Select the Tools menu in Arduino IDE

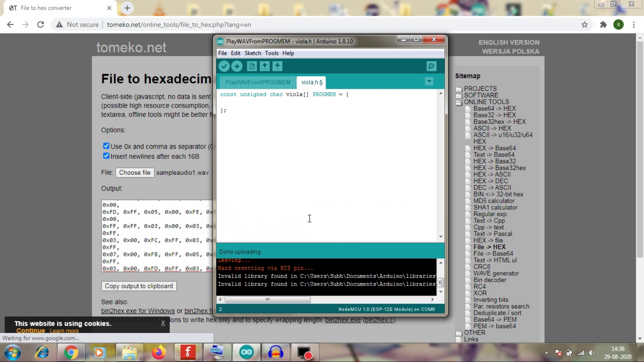pyautogui.click(x=272, y=53)
